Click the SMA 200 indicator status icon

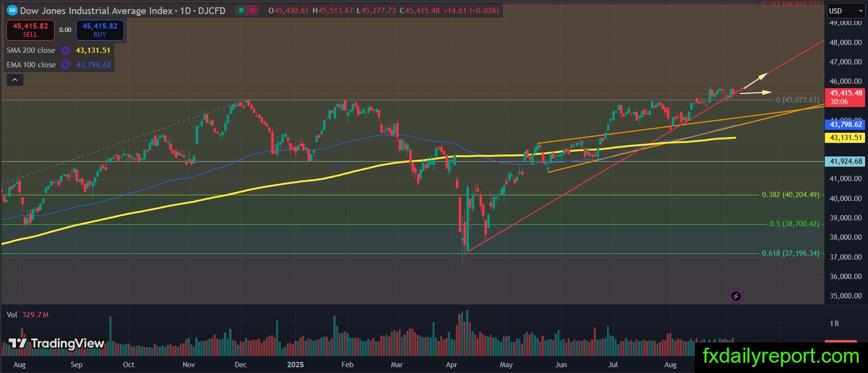[66, 50]
